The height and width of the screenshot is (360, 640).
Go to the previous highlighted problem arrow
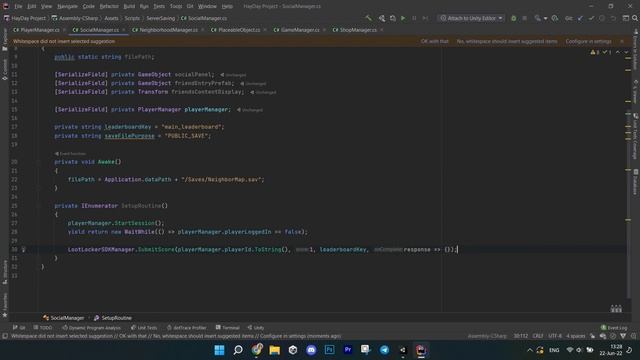pyautogui.click(x=618, y=52)
